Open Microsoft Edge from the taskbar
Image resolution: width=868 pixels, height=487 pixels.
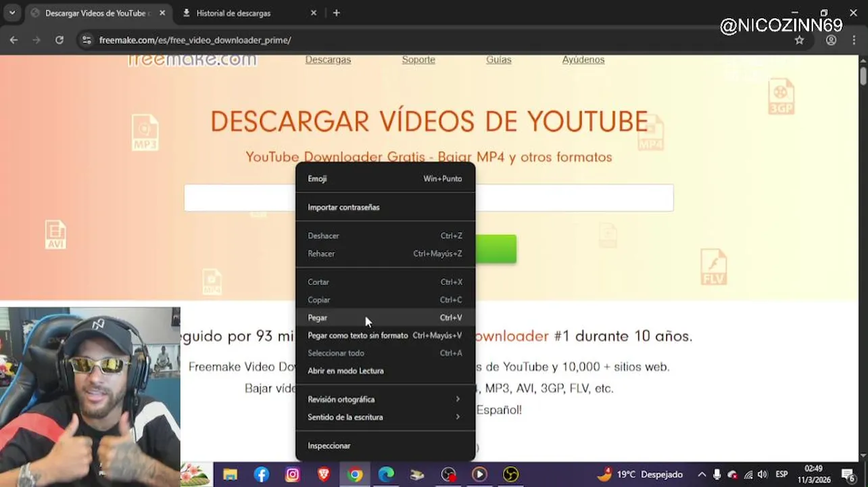386,475
